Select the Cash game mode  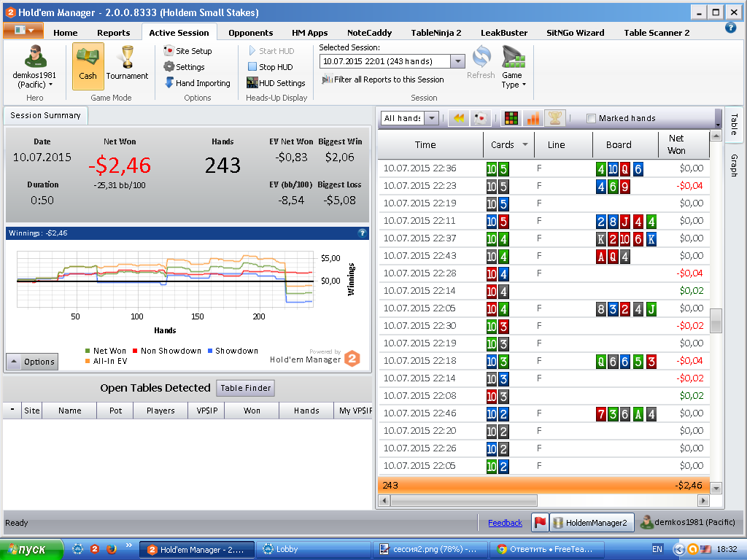coord(88,66)
